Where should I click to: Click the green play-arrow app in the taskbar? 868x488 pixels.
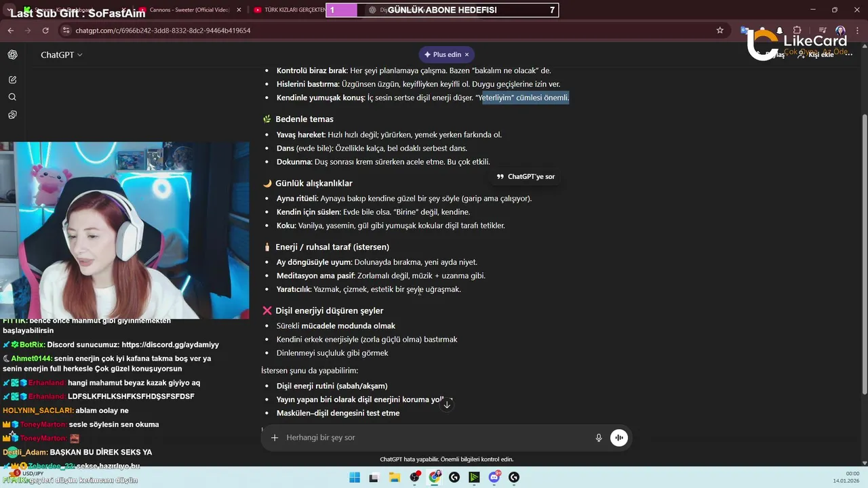click(x=474, y=477)
